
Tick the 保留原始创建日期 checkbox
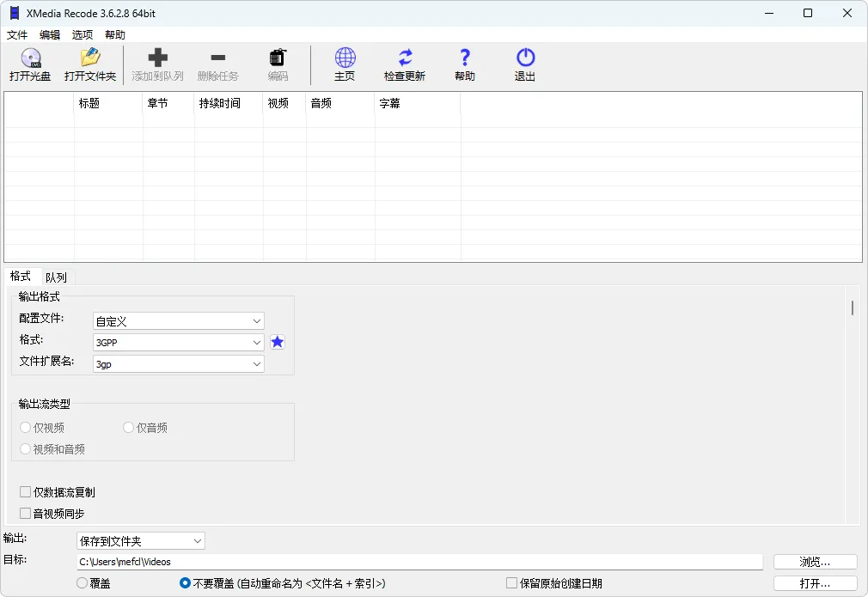pos(511,582)
